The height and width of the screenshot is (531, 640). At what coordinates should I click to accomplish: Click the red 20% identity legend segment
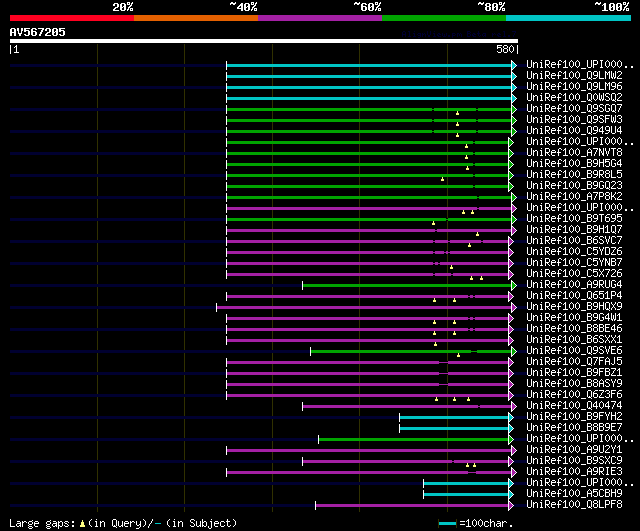[x=72, y=18]
